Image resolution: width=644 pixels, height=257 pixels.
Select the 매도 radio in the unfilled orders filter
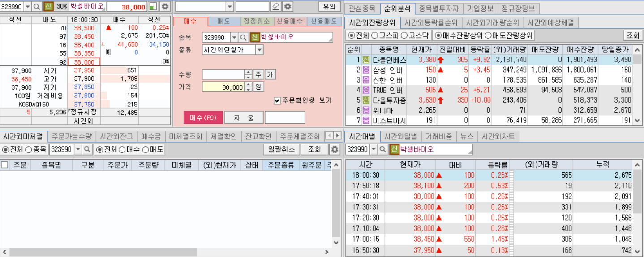pyautogui.click(x=146, y=149)
